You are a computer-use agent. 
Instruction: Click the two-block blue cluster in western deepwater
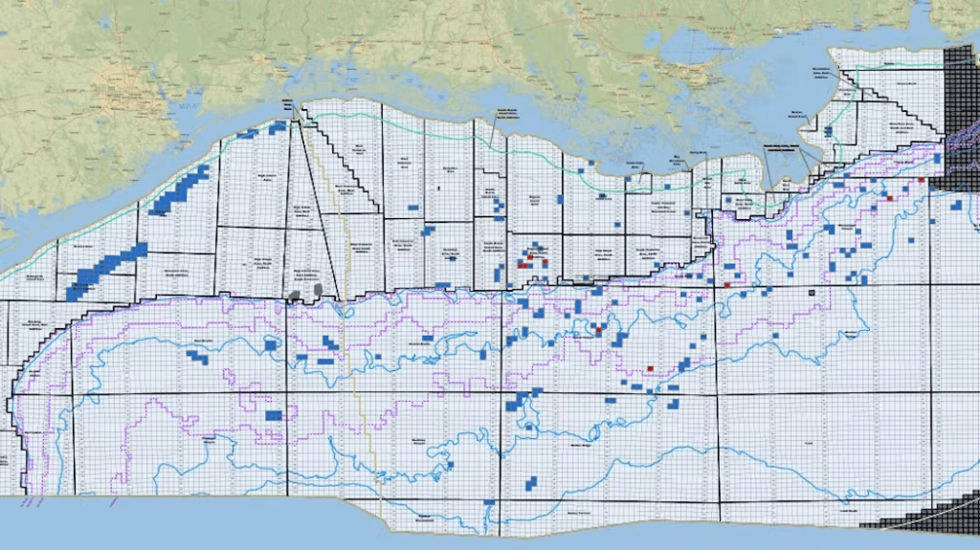(197, 357)
